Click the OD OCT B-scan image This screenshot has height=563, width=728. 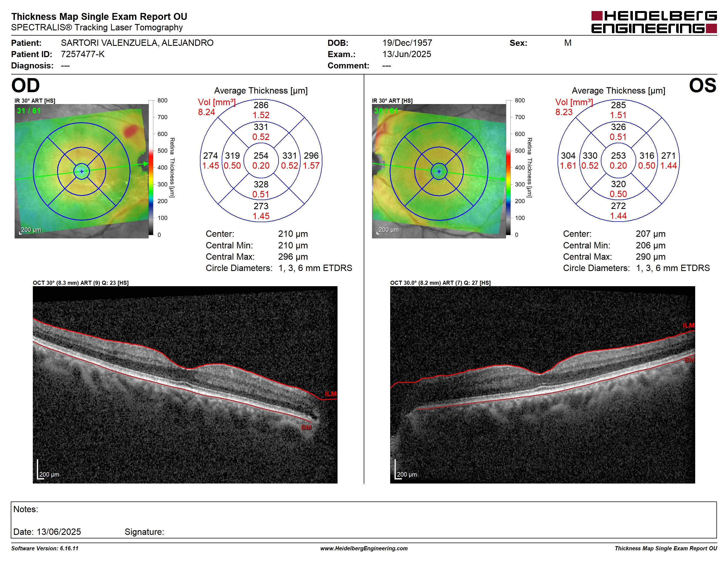click(x=185, y=384)
